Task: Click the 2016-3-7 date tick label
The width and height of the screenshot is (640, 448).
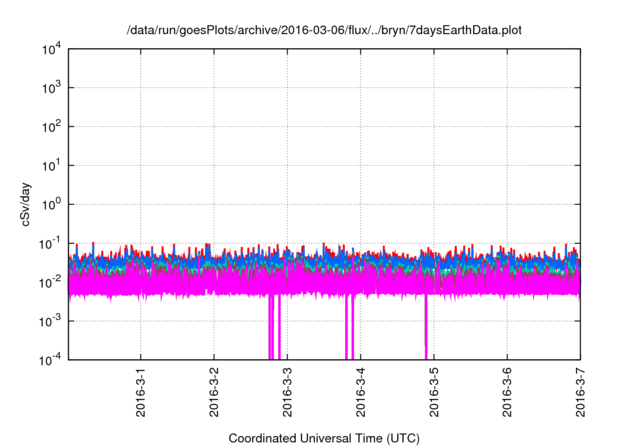Action: coord(580,392)
